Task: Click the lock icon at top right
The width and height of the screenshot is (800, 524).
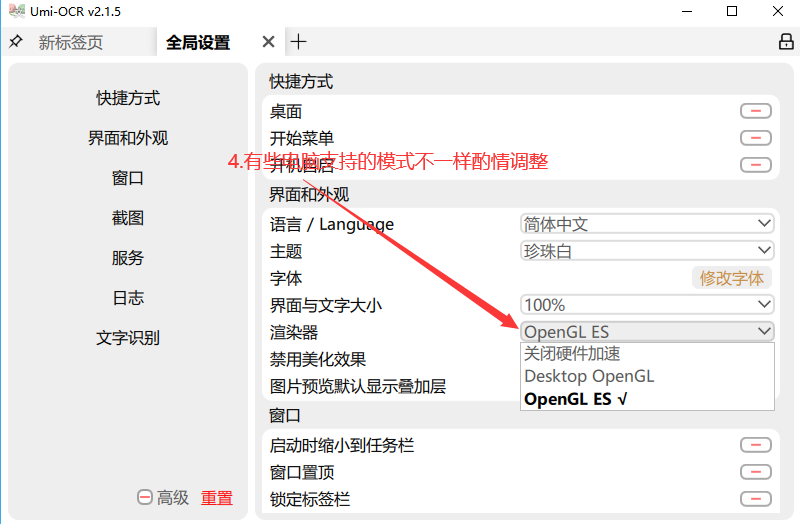Action: coord(786,42)
